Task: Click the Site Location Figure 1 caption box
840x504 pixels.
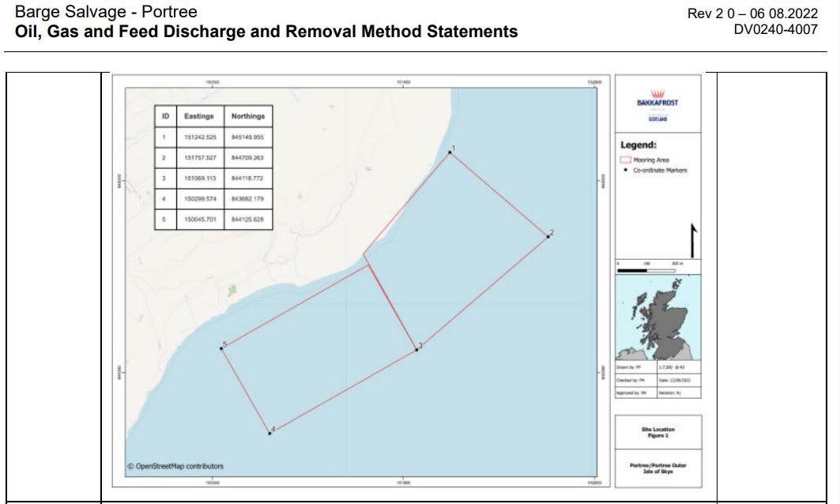Action: coord(657,431)
